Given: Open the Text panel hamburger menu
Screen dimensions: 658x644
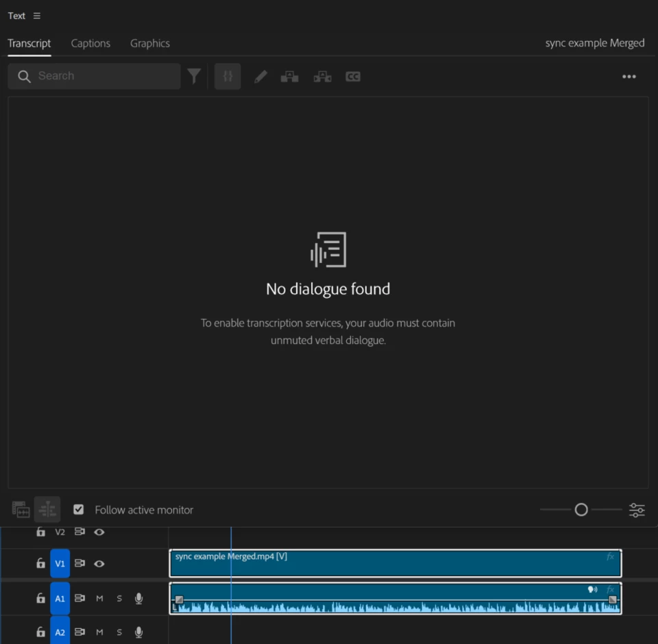Looking at the screenshot, I should 37,16.
